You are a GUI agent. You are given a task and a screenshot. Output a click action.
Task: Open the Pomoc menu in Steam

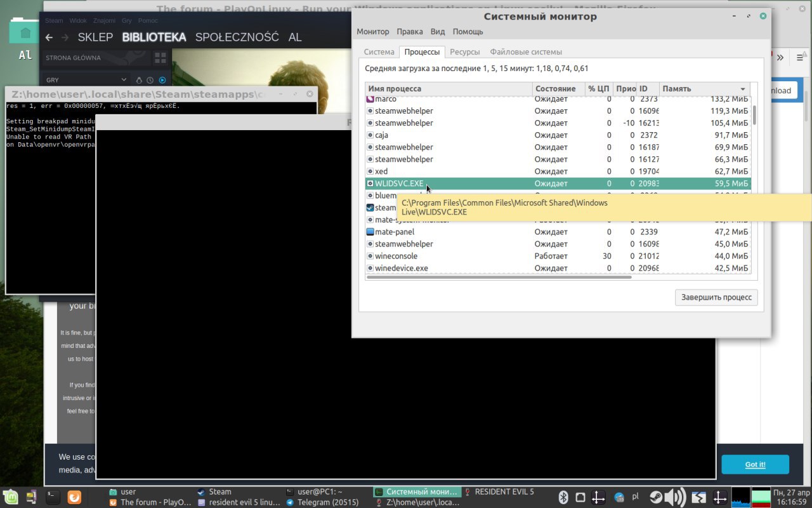[148, 20]
